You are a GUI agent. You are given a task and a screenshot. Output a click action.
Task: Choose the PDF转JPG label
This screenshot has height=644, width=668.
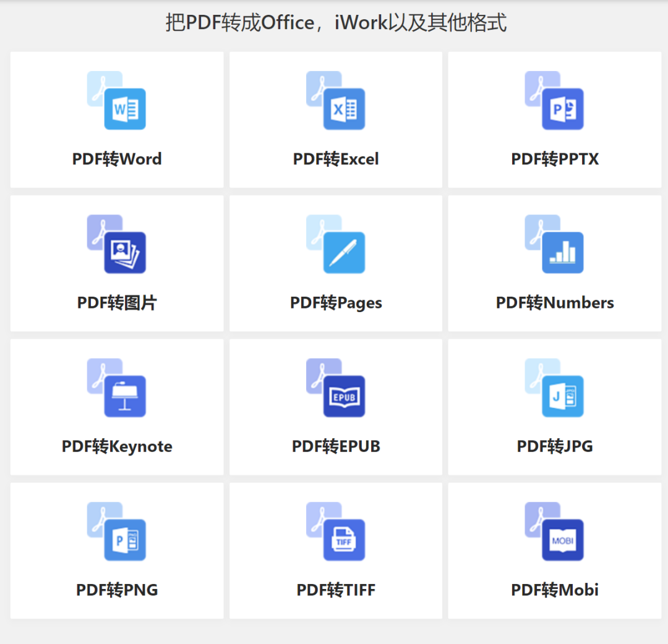[555, 446]
